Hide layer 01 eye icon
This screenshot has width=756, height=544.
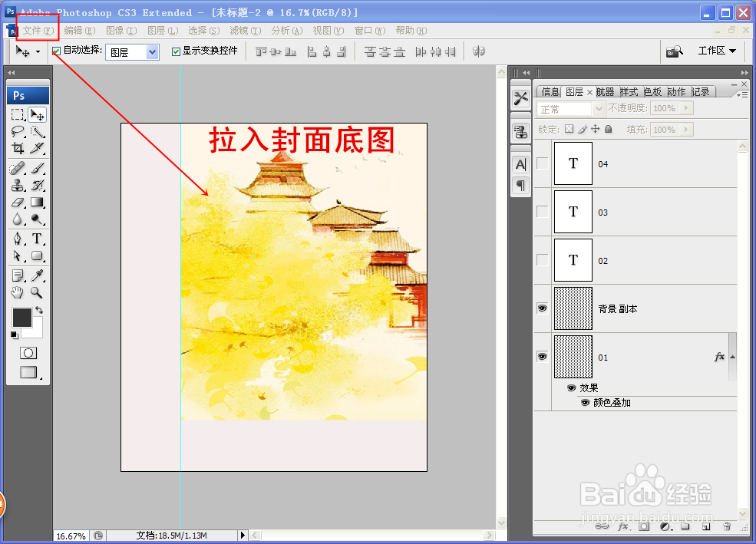click(x=543, y=357)
